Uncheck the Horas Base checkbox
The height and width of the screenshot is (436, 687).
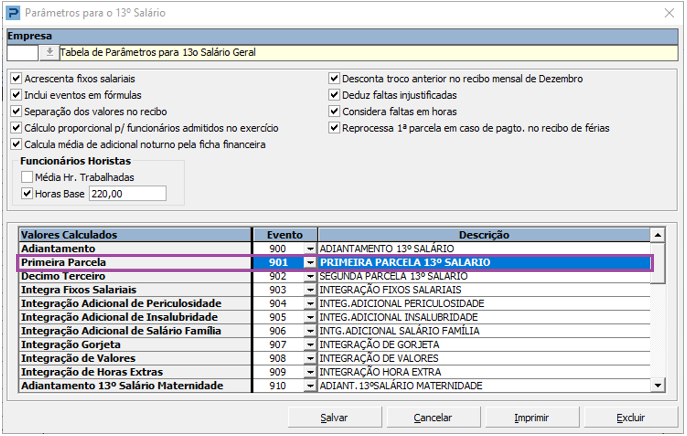point(28,194)
